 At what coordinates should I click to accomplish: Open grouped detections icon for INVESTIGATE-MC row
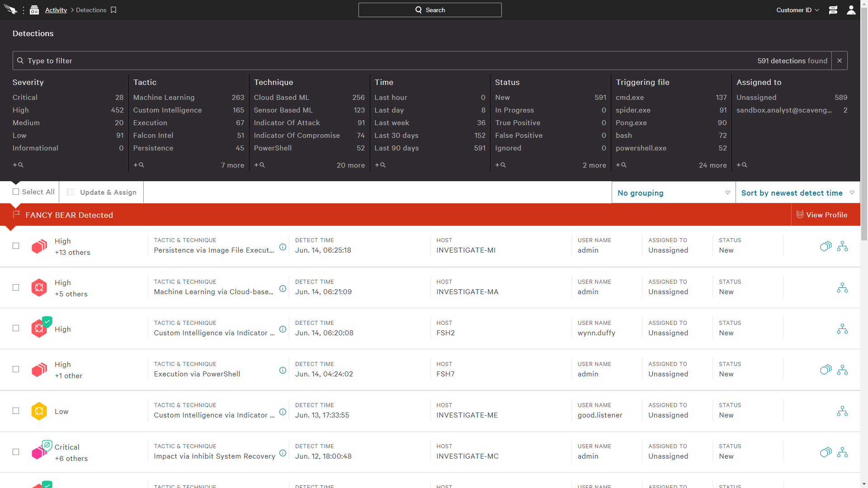pyautogui.click(x=826, y=452)
